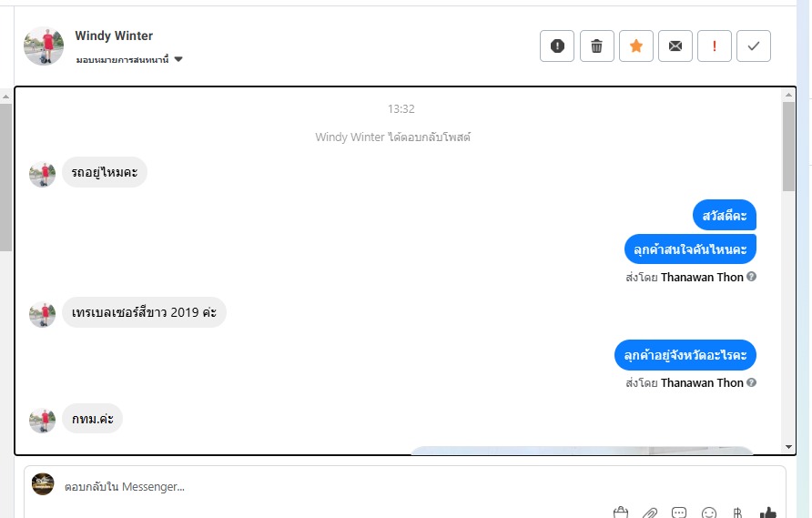
Task: Mark conversation as spam with octagon icon
Action: point(557,46)
